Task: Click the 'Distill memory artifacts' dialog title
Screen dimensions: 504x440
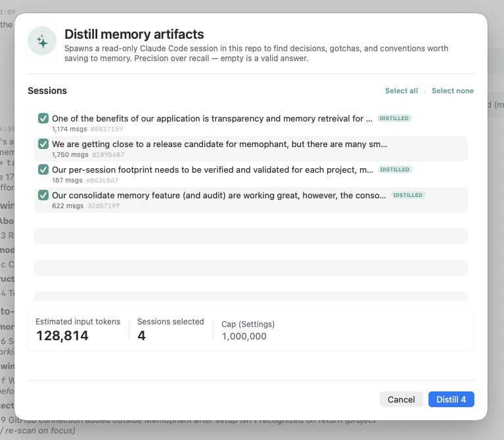Action: point(134,34)
